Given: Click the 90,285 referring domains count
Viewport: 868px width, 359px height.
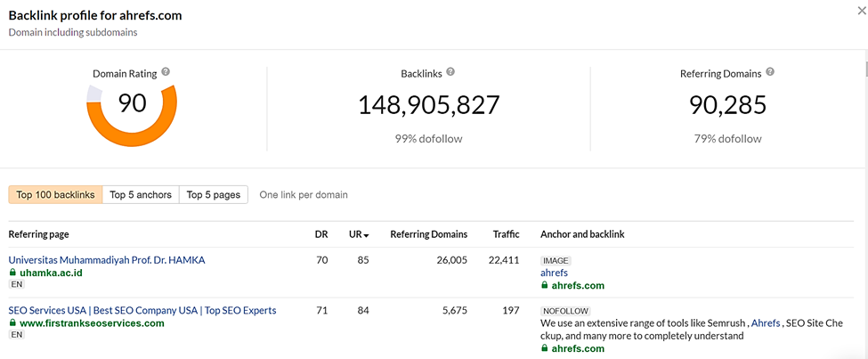Looking at the screenshot, I should coord(727,105).
